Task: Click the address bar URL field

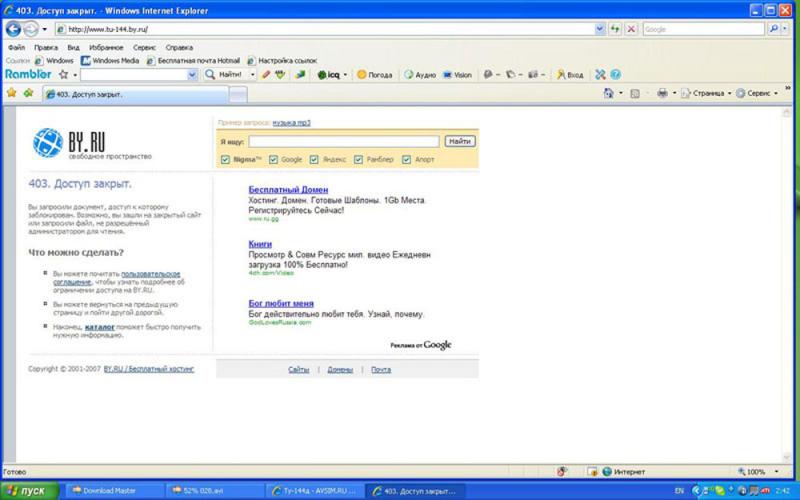Action: [325, 29]
